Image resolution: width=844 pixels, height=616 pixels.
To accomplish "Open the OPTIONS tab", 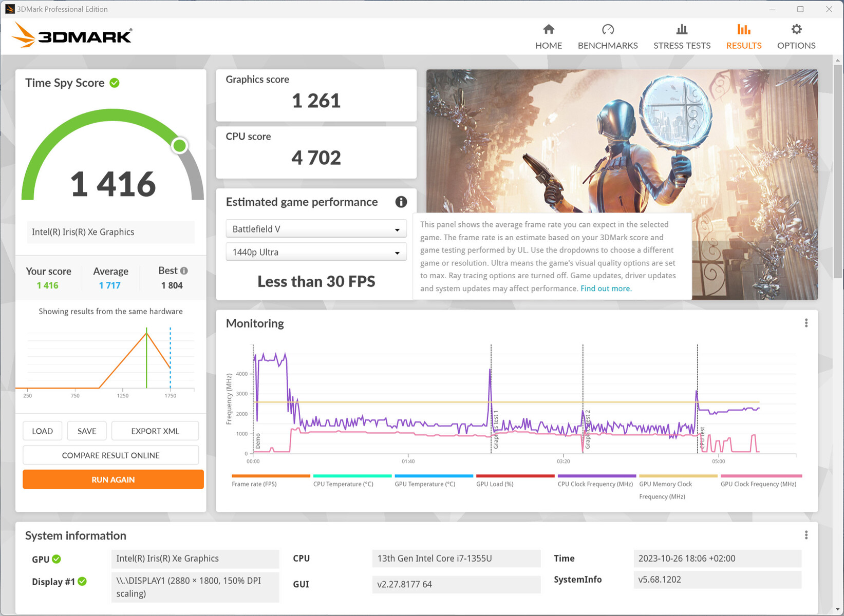I will tap(796, 37).
